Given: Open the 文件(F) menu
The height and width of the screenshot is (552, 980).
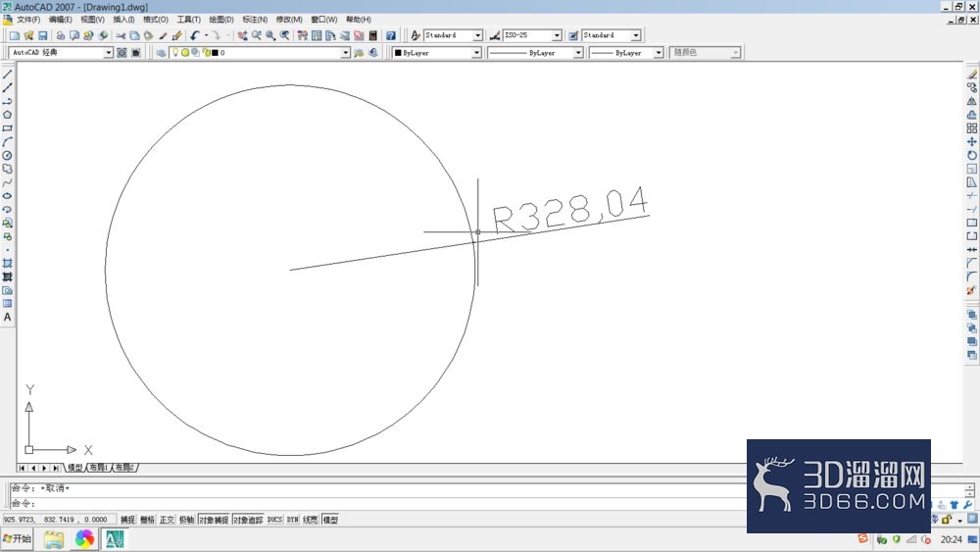Looking at the screenshot, I should pyautogui.click(x=28, y=20).
